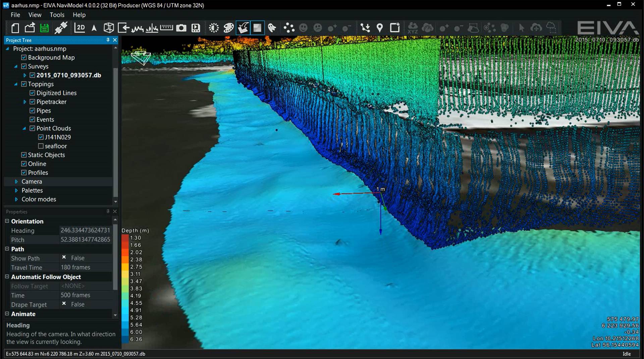The height and width of the screenshot is (359, 644).
Task: Pin the Project Tree panel
Action: pyautogui.click(x=108, y=40)
